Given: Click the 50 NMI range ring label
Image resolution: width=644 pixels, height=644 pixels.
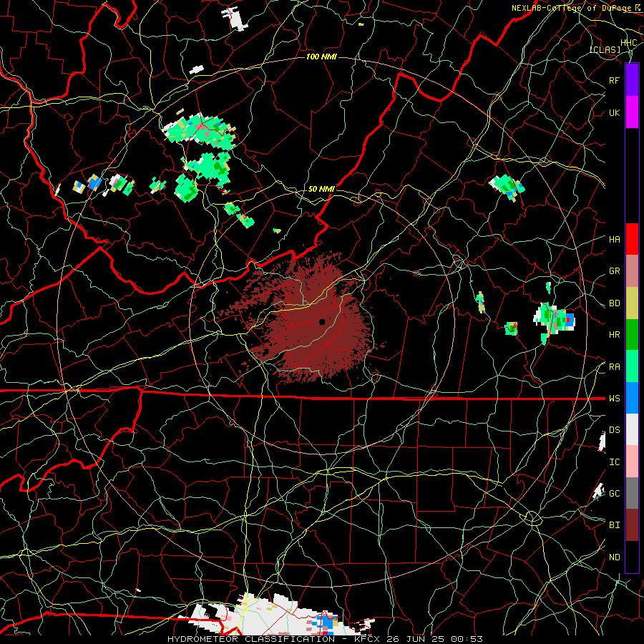Looking at the screenshot, I should coord(321,189).
